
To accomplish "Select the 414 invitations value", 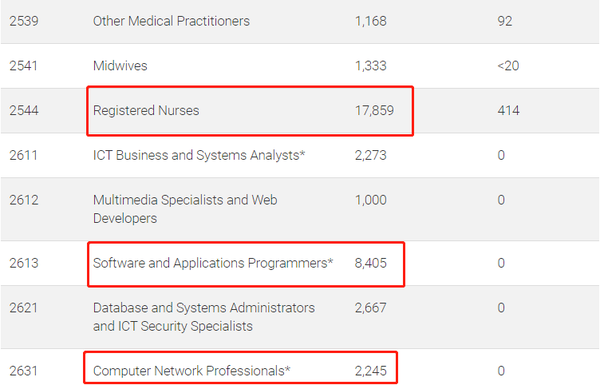I will pos(508,111).
